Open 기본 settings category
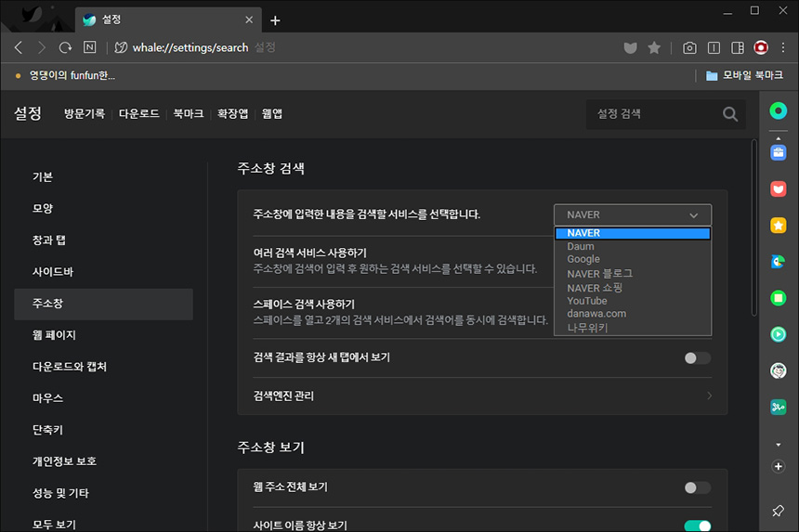Image resolution: width=799 pixels, height=532 pixels. coord(103,176)
